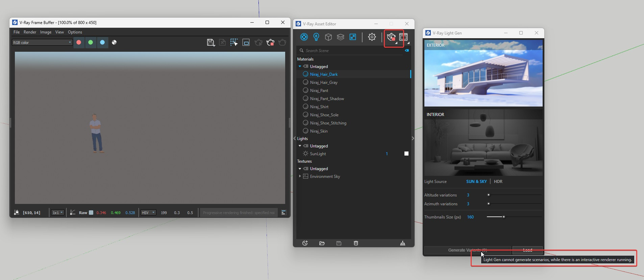Open Materials category in Asset Editor

point(304,37)
